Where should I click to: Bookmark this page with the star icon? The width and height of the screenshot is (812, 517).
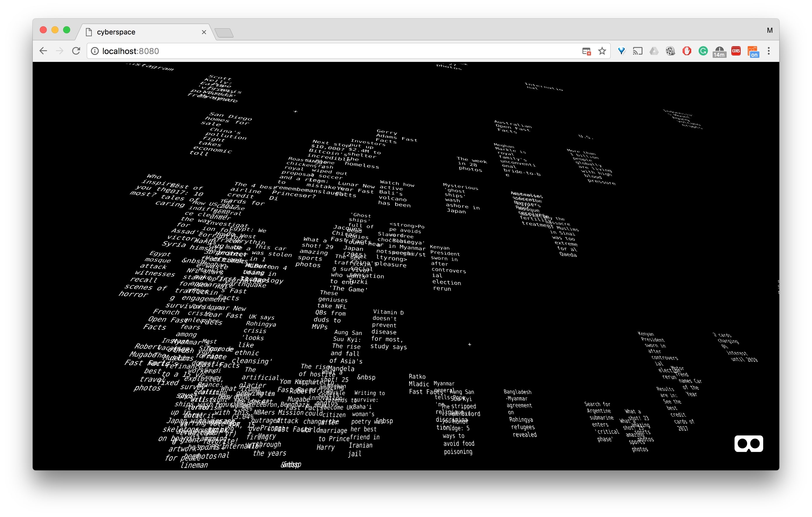[602, 51]
